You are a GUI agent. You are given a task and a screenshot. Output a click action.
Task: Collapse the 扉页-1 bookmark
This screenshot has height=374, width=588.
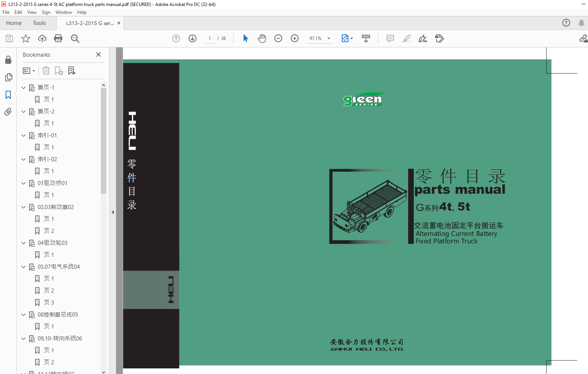(x=24, y=88)
